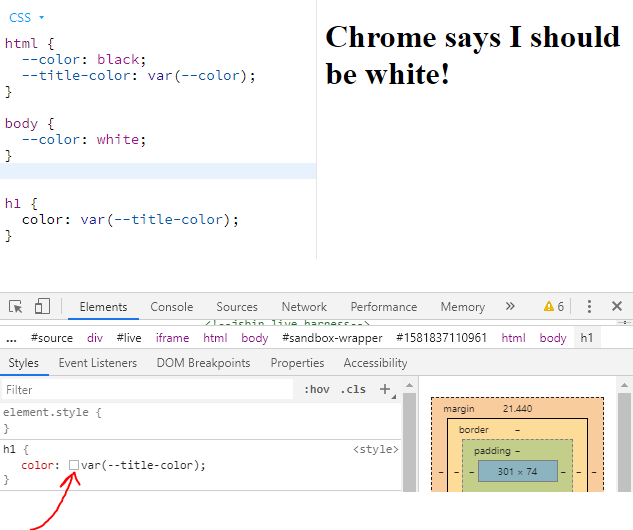Open the CSS language dropdown

26,18
